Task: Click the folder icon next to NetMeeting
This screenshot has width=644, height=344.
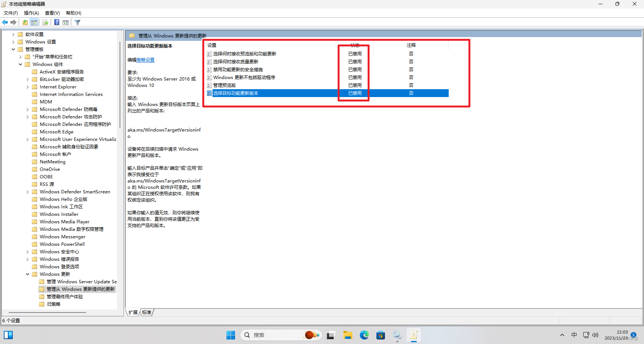Action: pyautogui.click(x=34, y=162)
